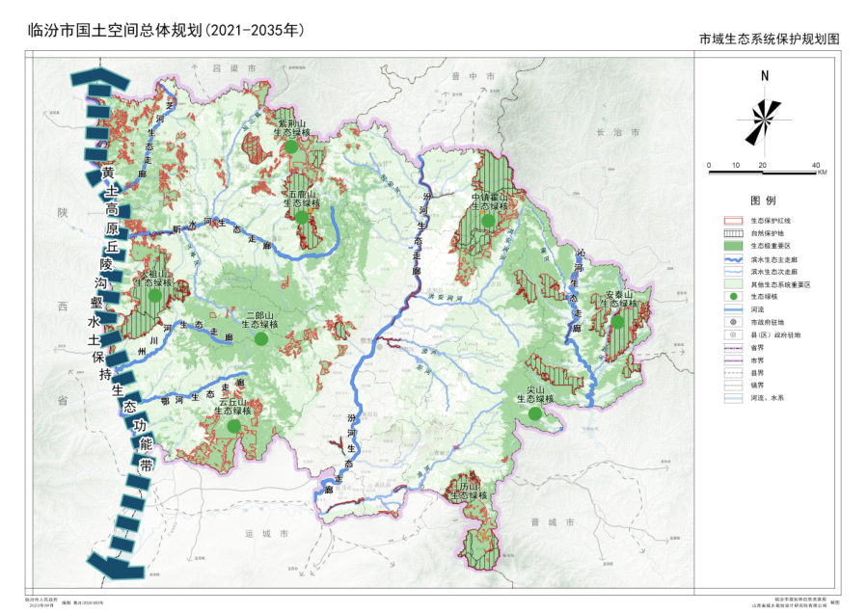Click the 运城市 neighboring city label
The image size is (868, 613).
coord(266,533)
